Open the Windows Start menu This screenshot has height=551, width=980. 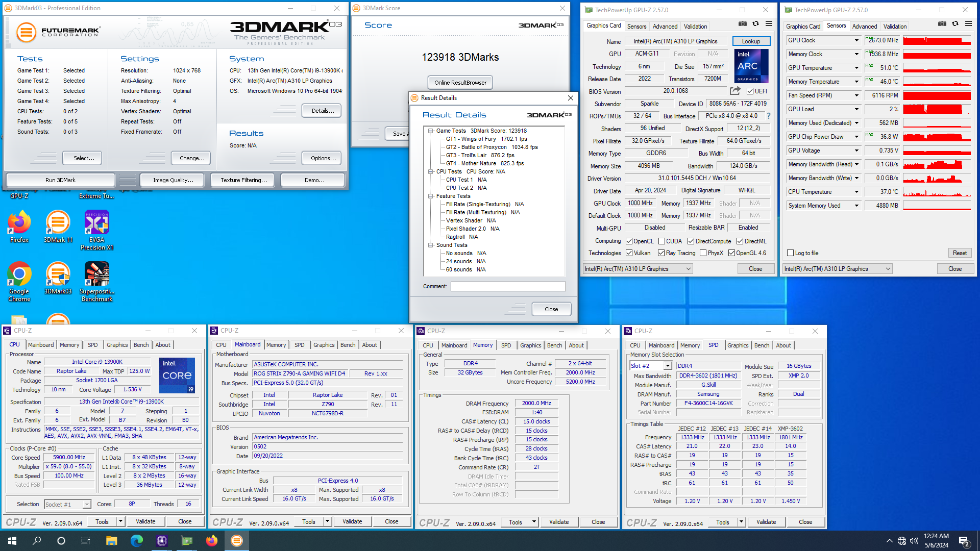point(12,541)
